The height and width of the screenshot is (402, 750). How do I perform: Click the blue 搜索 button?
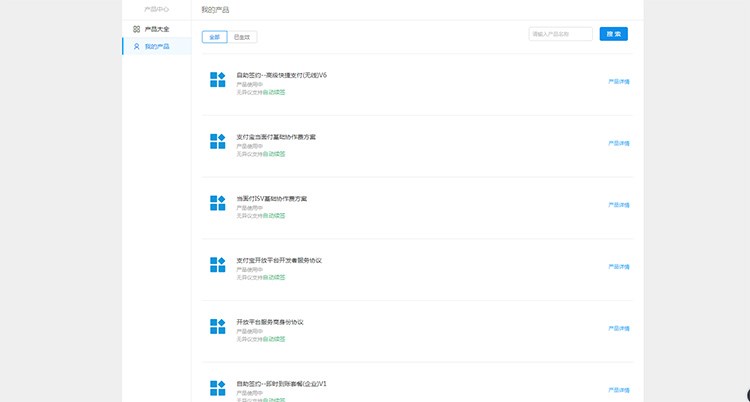coord(614,34)
